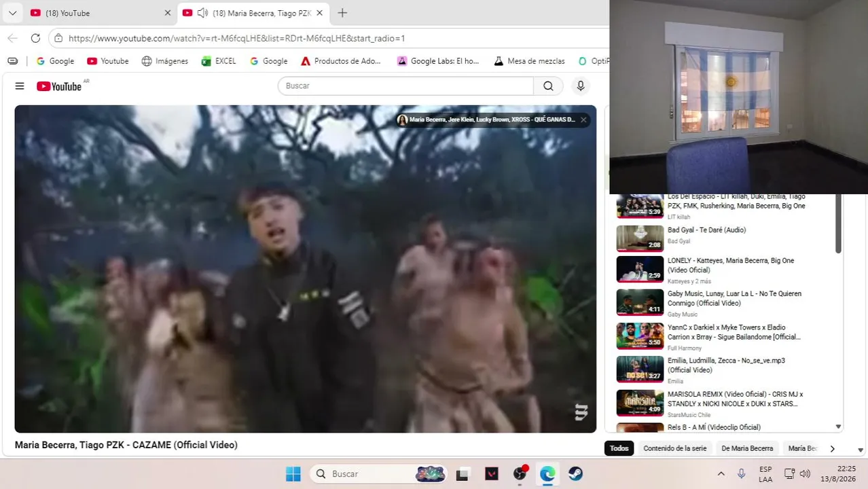Go to the YouTube home logo
The height and width of the screenshot is (489, 868).
click(x=59, y=86)
